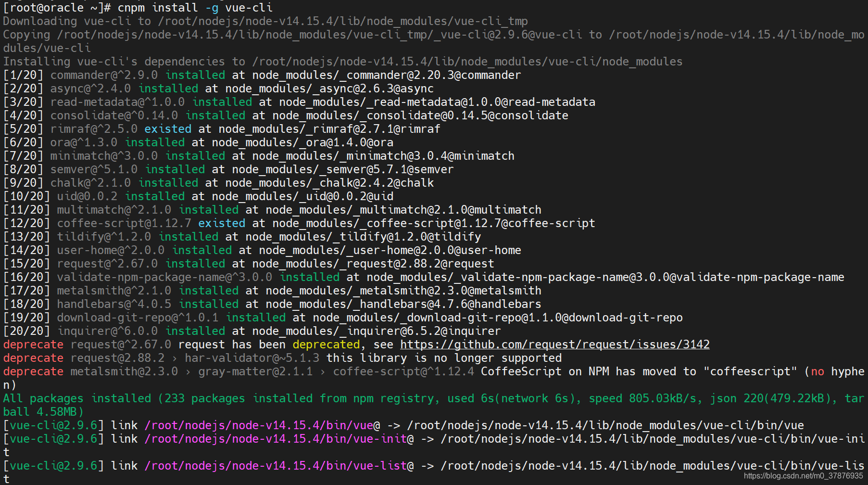868x485 pixels.
Task: Select '[1/20]' commander line counter
Action: pos(23,75)
